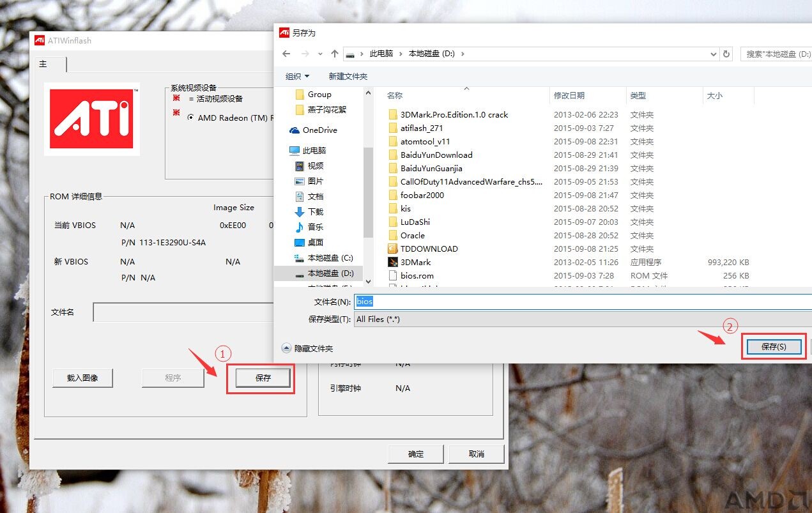Select CallOfDuty11AdvancedWarfare folder
The width and height of the screenshot is (812, 513).
pos(465,181)
